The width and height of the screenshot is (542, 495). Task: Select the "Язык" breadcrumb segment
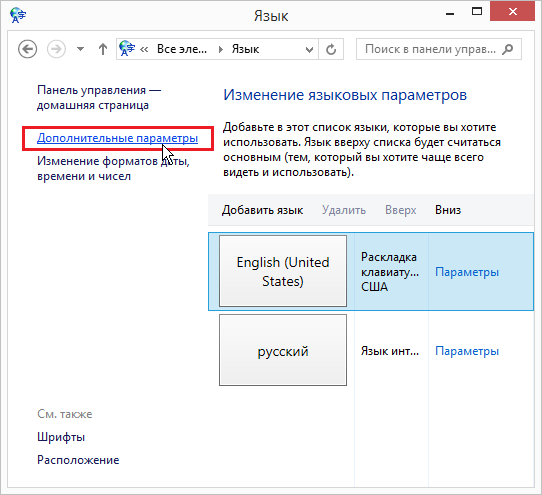point(245,49)
